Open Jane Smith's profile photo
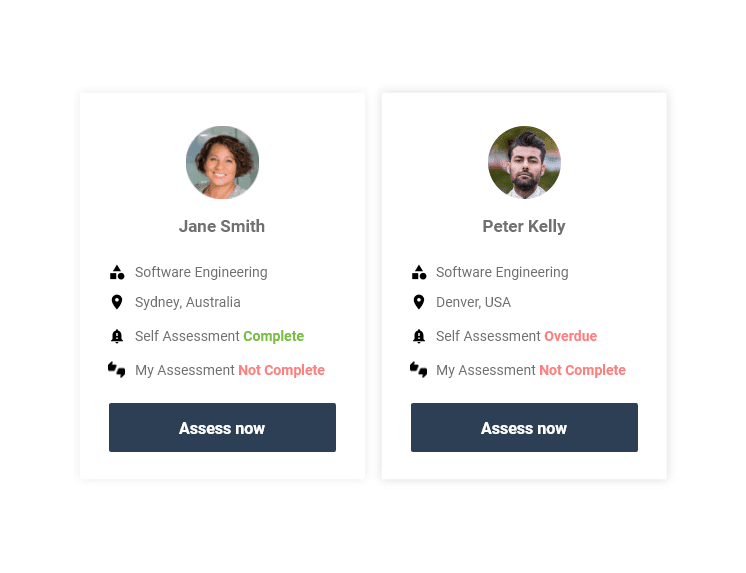The height and width of the screenshot is (573, 746). (x=222, y=162)
